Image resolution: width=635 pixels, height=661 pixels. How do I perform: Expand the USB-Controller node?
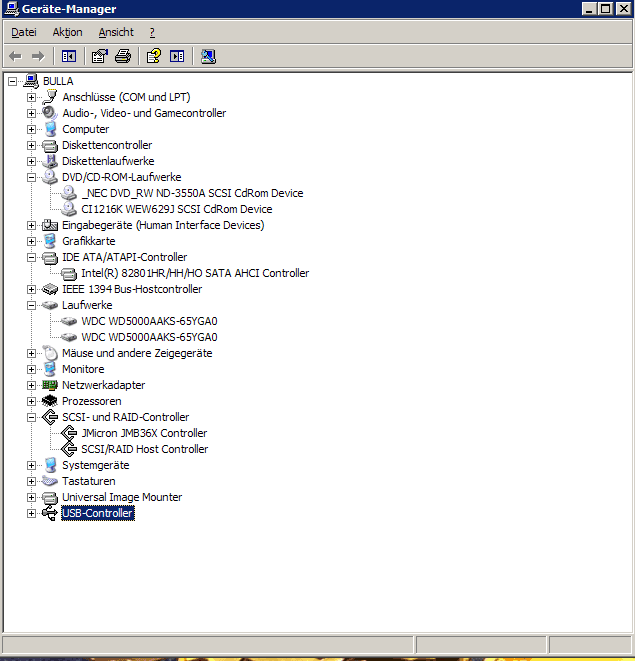coord(31,514)
